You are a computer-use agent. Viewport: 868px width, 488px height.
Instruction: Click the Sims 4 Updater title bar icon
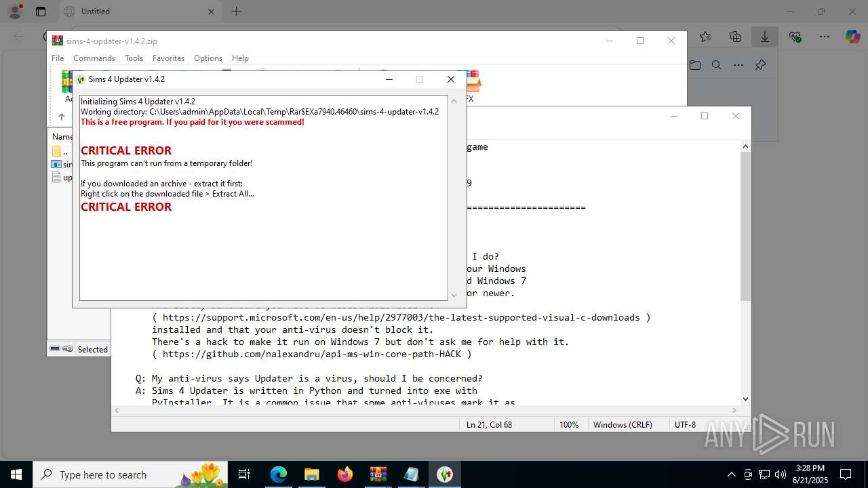tap(81, 79)
